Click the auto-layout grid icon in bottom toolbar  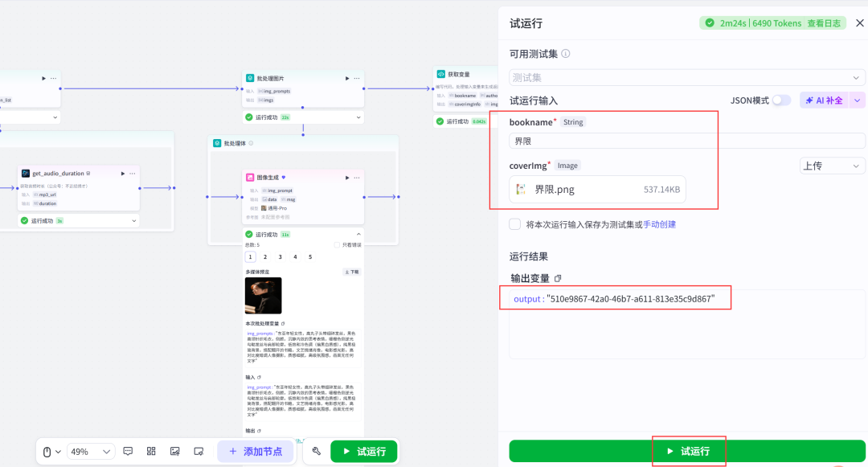click(x=151, y=452)
